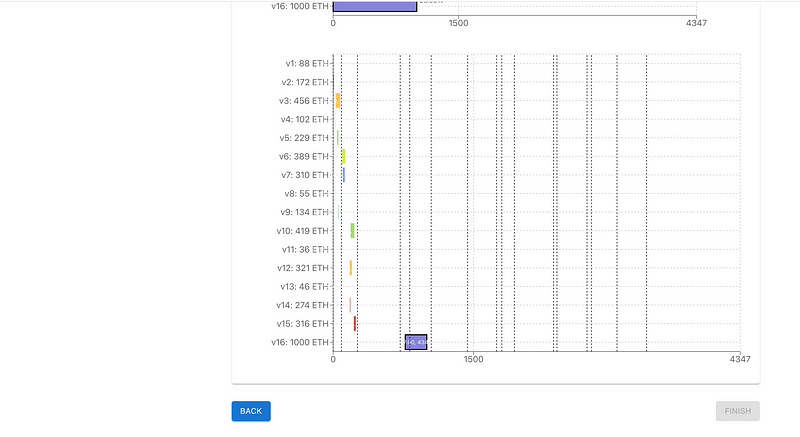
Task: Click the yellow-green v6 bar
Action: click(x=343, y=156)
